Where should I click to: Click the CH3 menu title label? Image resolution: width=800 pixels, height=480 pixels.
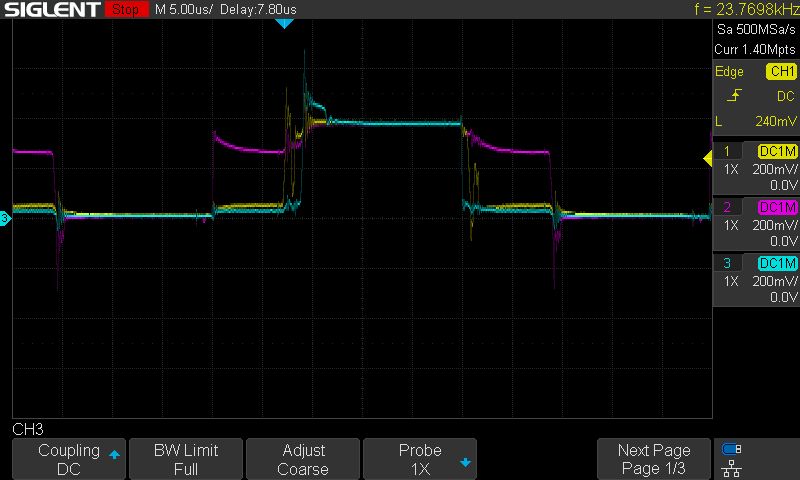click(28, 429)
